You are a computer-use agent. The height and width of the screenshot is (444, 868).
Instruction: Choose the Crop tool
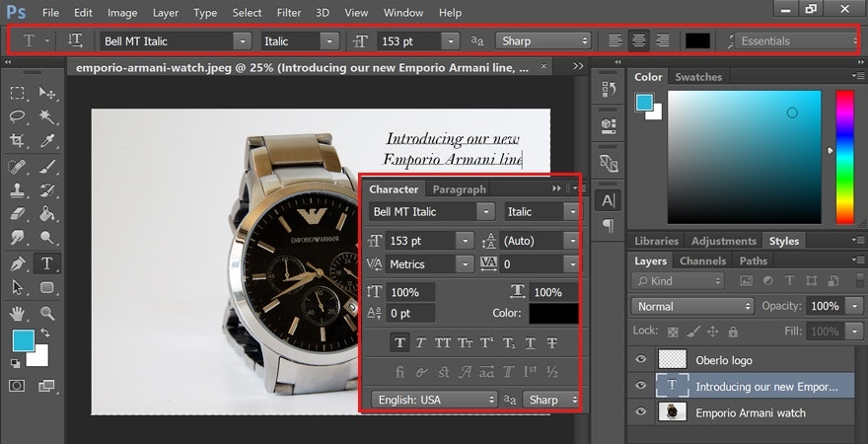18,141
